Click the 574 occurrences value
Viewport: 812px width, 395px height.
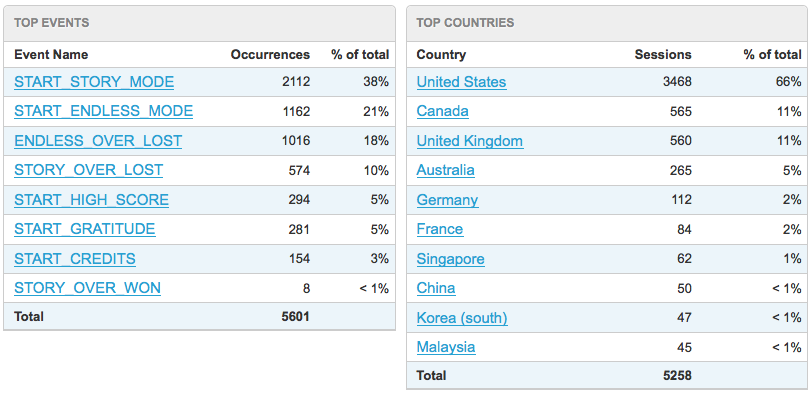click(299, 170)
